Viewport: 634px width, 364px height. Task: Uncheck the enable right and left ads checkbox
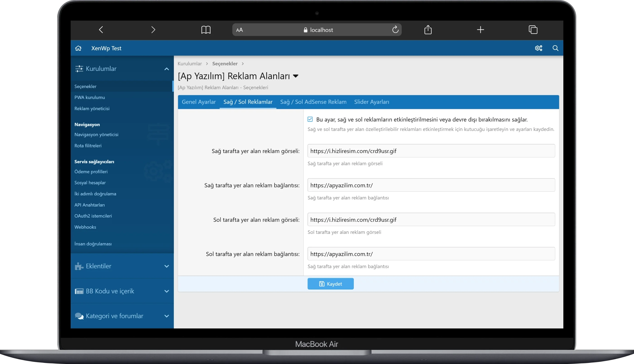pyautogui.click(x=310, y=119)
